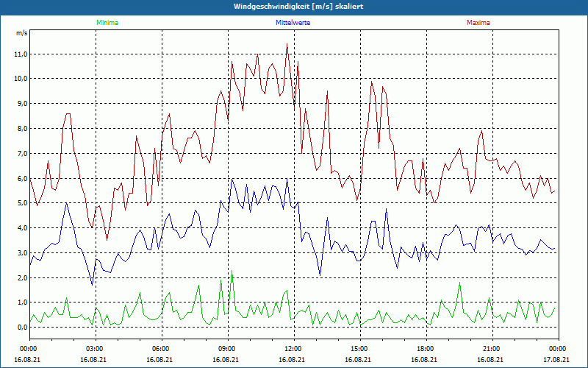Click the 9,0 y-axis value
The image size is (588, 368).
[x=22, y=104]
